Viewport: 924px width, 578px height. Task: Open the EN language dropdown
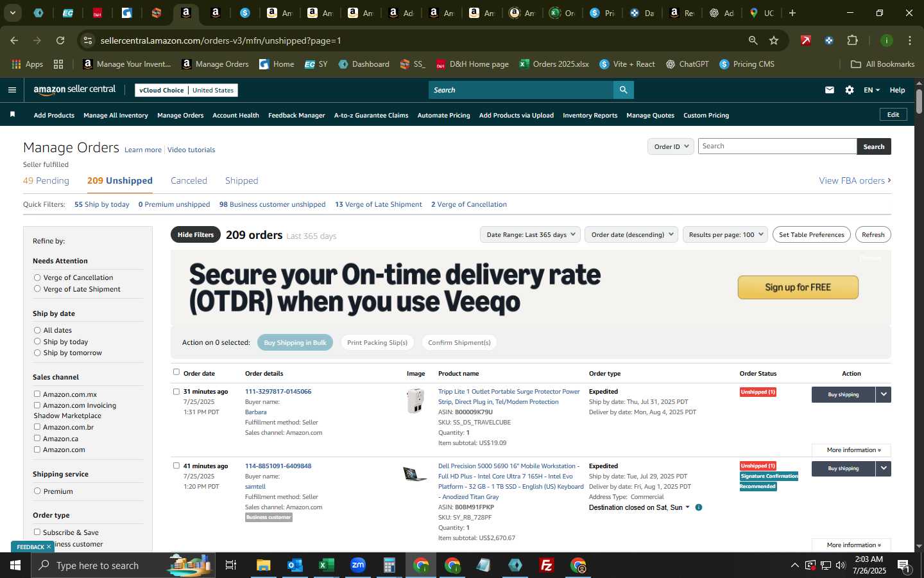871,90
